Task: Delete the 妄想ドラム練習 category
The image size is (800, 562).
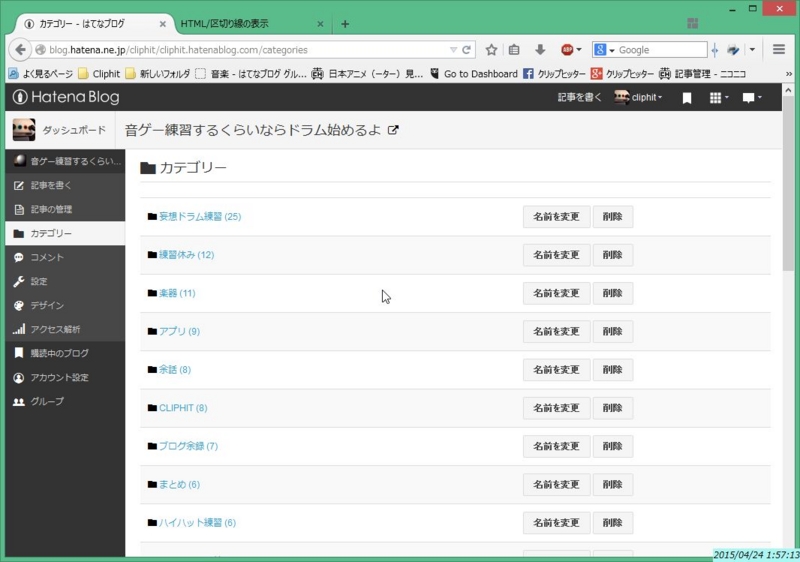Action: tap(612, 216)
